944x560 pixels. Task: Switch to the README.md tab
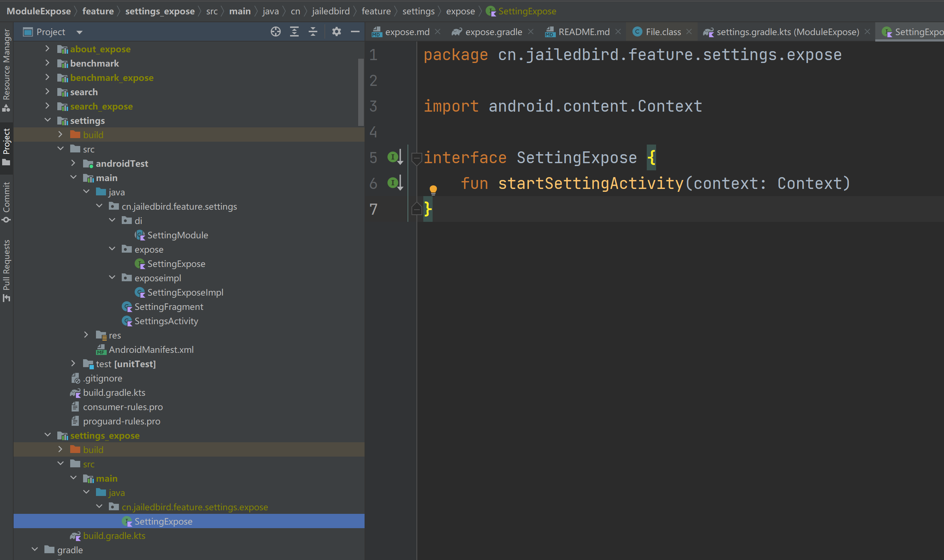click(583, 32)
